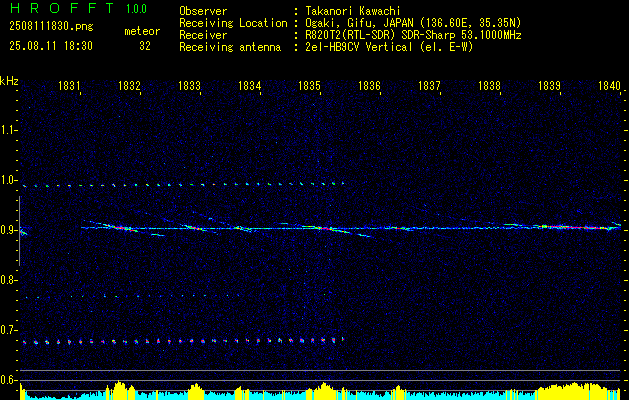Click the Ogaki, Gifu, JAPAN location text

pyautogui.click(x=413, y=23)
